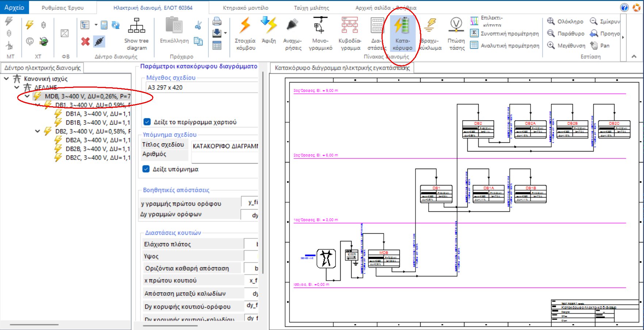
Task: Select Δέντρο ηλεκτρικής διανομής panel tab
Action: pyautogui.click(x=42, y=68)
